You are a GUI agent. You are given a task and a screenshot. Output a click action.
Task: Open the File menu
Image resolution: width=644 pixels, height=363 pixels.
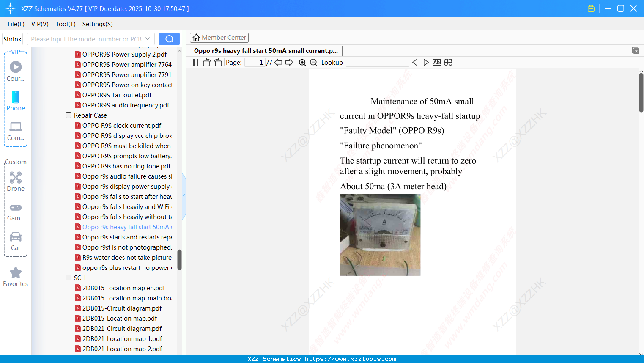[16, 24]
